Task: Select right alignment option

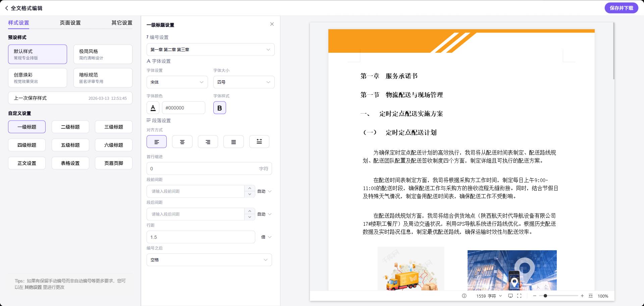Action: (208, 141)
